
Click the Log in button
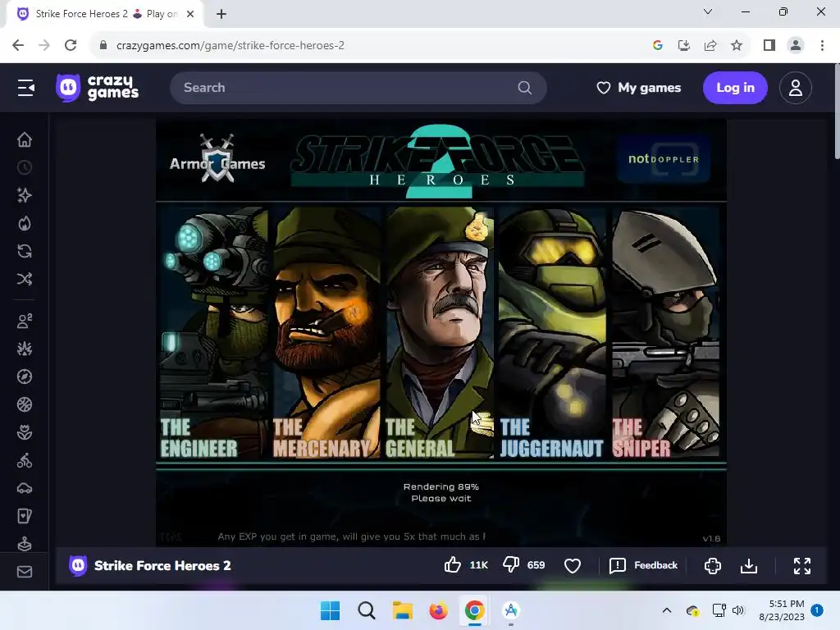pos(735,88)
